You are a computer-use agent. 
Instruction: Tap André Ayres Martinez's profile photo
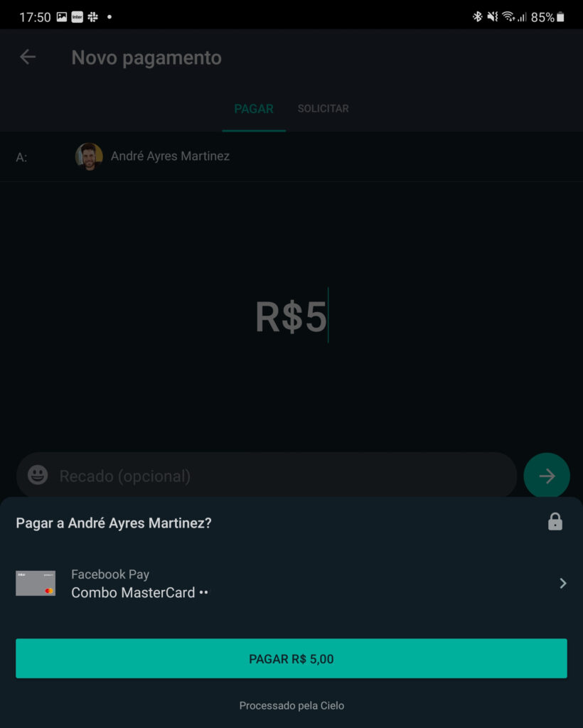pyautogui.click(x=89, y=156)
